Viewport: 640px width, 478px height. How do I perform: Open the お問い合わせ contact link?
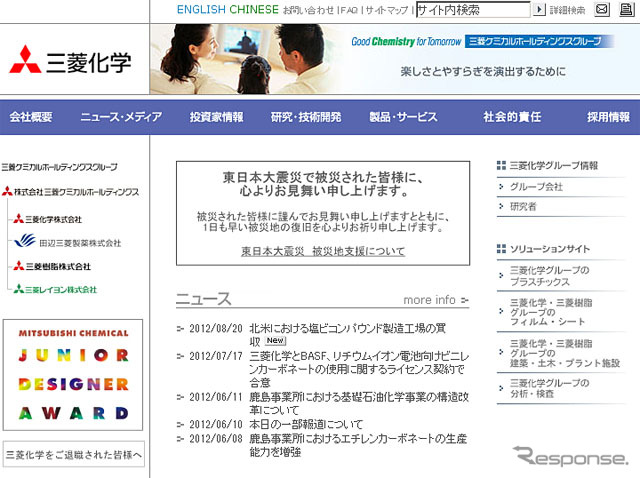tap(309, 10)
